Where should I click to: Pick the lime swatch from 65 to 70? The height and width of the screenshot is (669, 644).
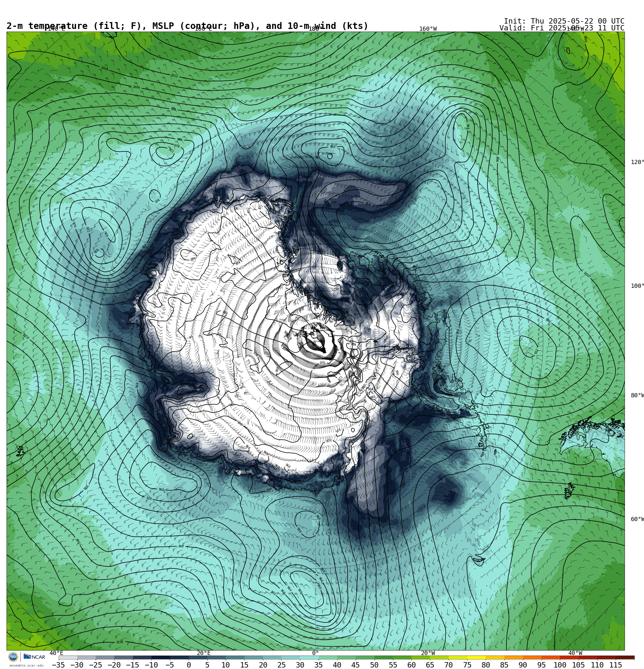tap(439, 657)
